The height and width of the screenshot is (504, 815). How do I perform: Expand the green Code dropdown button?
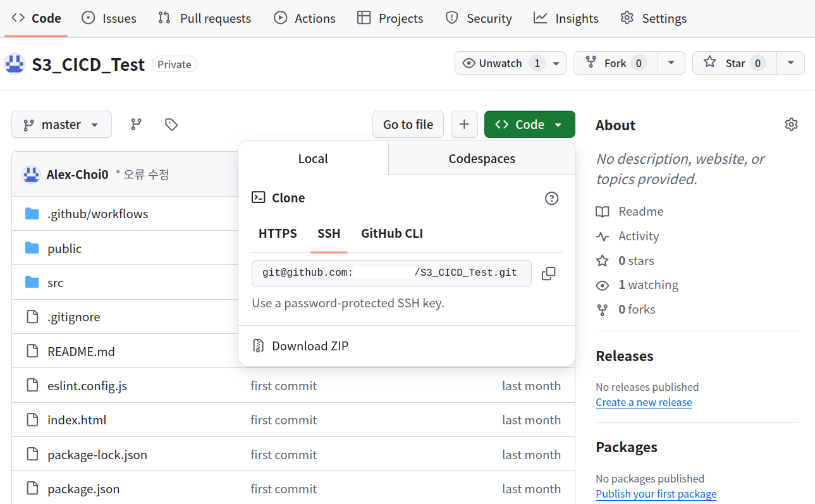click(x=530, y=125)
